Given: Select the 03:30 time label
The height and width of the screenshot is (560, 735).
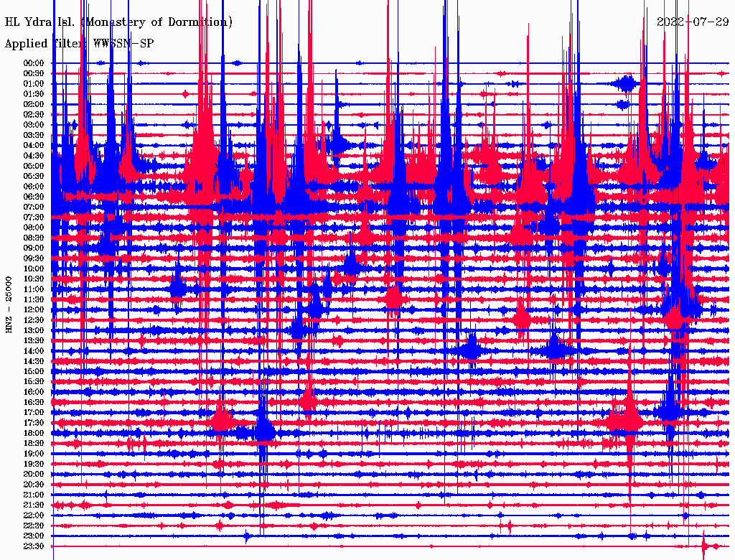Looking at the screenshot, I should pos(33,136).
